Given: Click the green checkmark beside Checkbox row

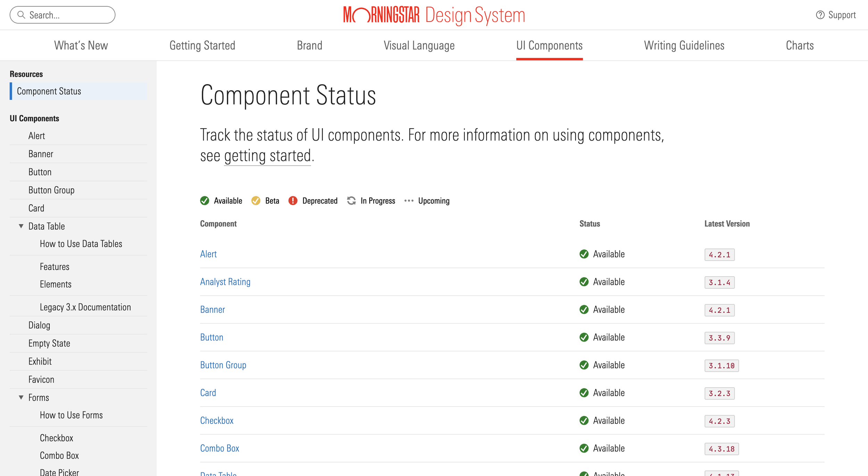Looking at the screenshot, I should click(x=584, y=420).
